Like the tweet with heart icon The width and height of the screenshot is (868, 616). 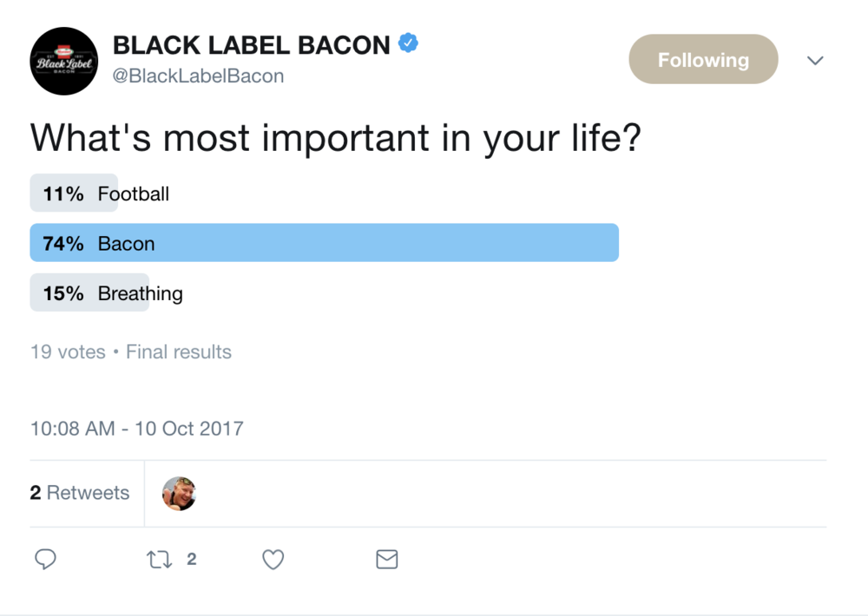273,560
